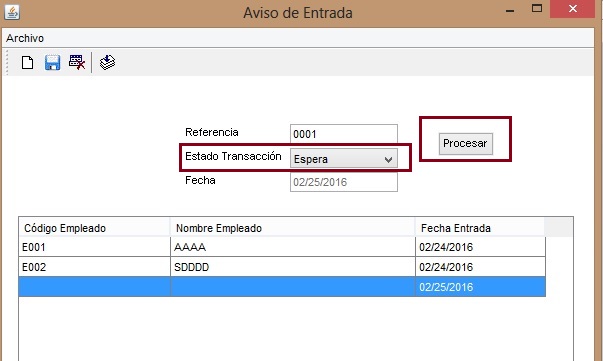Open the Estado Transacción dropdown showing Espera
Image resolution: width=603 pixels, height=361 pixels.
[x=344, y=159]
